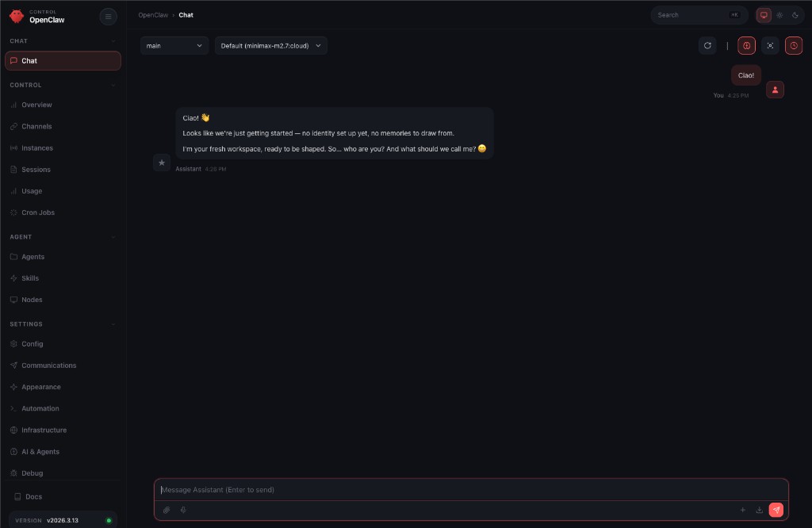Enable light theme with the sun toggle

click(779, 14)
